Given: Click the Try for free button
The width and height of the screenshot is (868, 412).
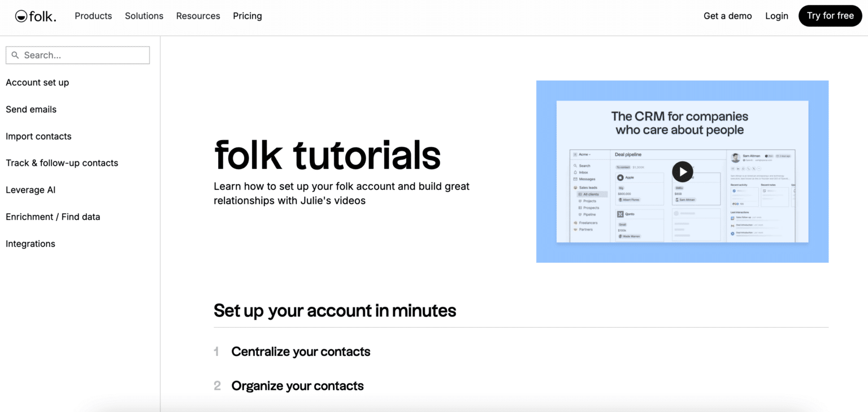Looking at the screenshot, I should tap(830, 15).
